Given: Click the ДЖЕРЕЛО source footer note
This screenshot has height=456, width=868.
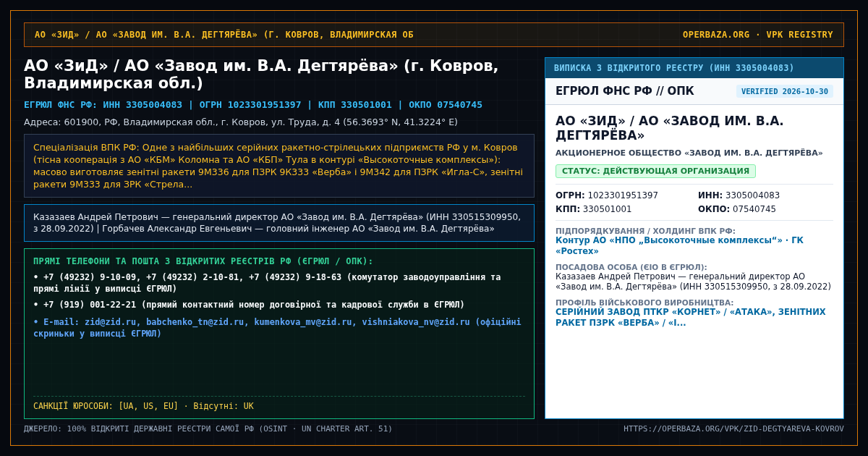Looking at the screenshot, I should tap(208, 428).
